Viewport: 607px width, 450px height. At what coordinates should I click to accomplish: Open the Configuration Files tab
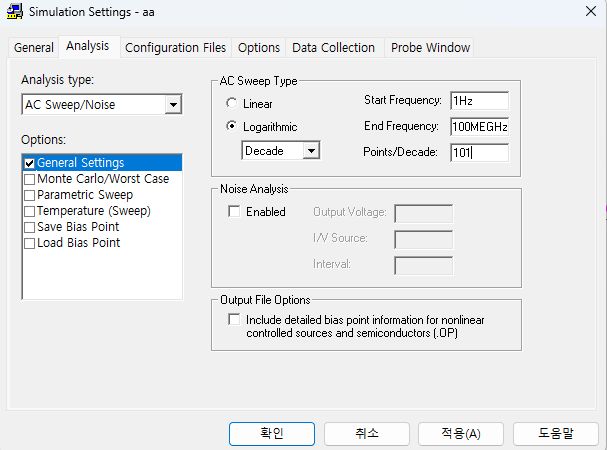pyautogui.click(x=175, y=48)
